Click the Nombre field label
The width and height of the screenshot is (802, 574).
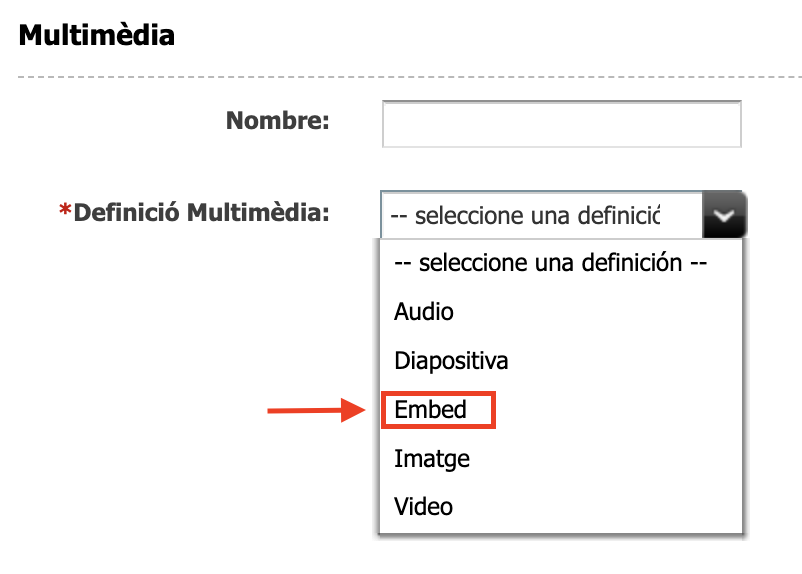(277, 122)
